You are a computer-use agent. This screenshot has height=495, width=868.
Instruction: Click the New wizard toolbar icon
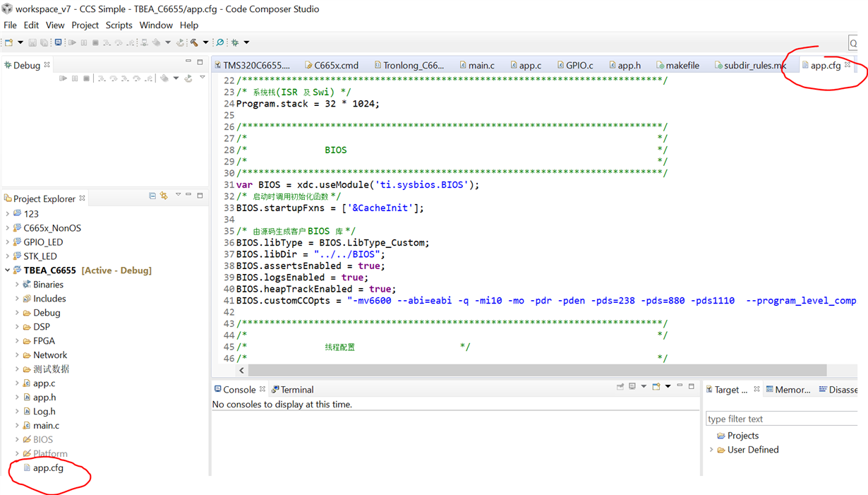coord(8,42)
